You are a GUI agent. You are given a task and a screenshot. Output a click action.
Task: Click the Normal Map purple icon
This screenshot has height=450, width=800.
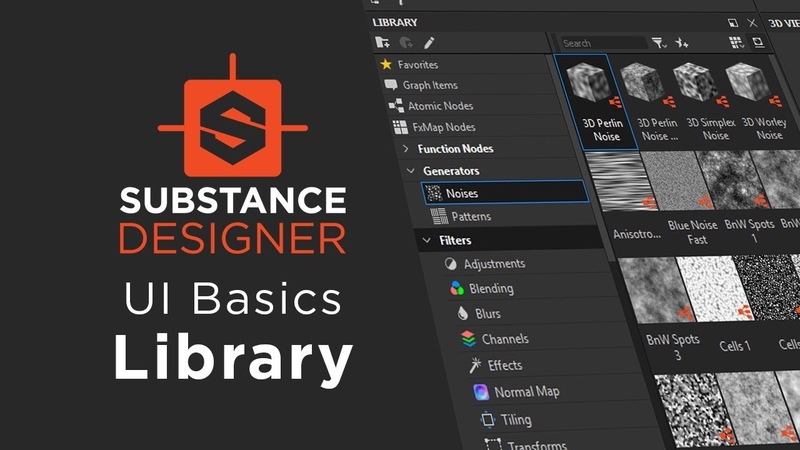pyautogui.click(x=481, y=392)
